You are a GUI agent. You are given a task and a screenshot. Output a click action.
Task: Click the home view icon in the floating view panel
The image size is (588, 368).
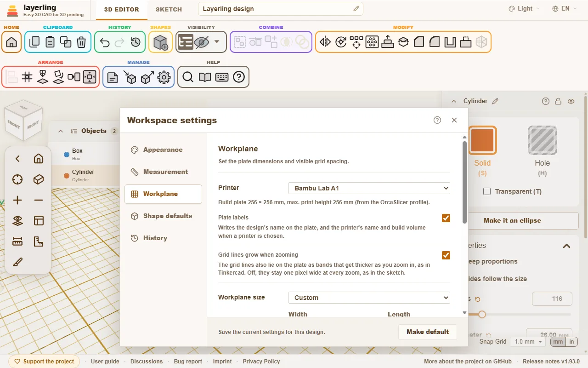click(x=39, y=159)
